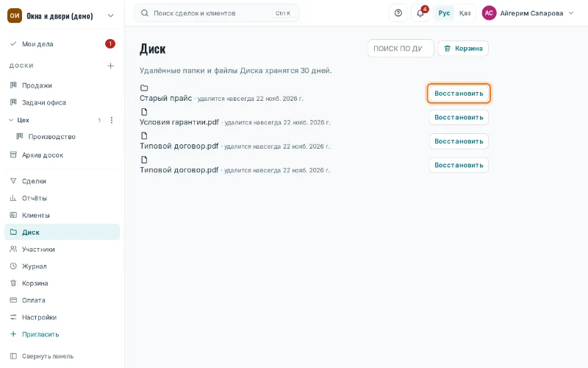Open Участники section
Viewport: 588px width, 368px height.
click(62, 250)
